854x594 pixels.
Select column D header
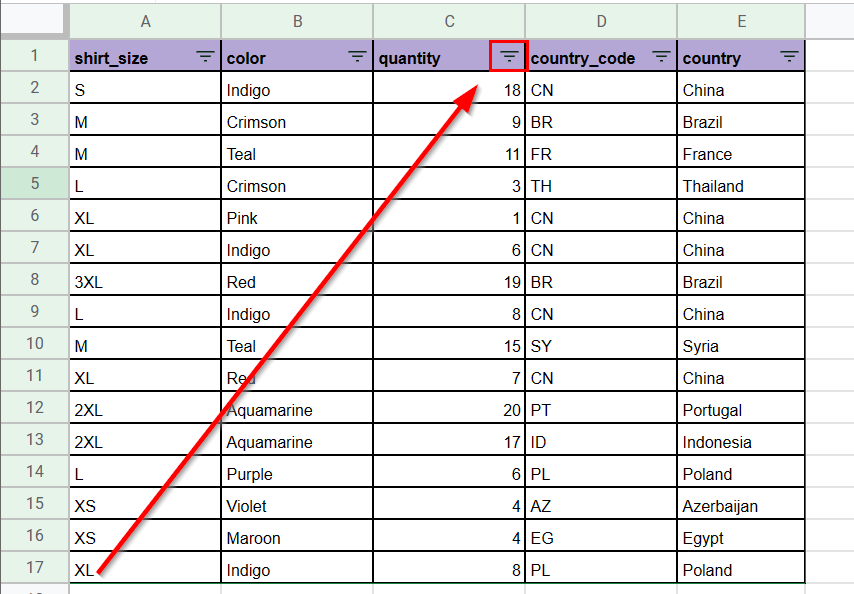point(601,21)
